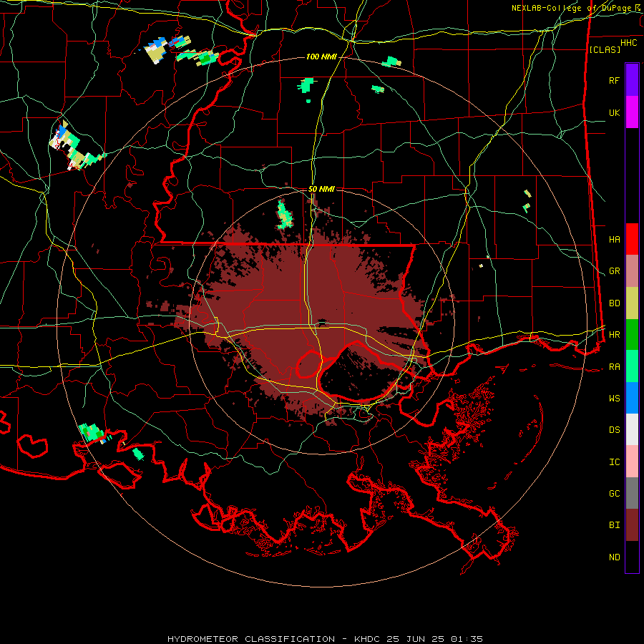Click the RF legend label
The height and width of the screenshot is (644, 644).
614,80
